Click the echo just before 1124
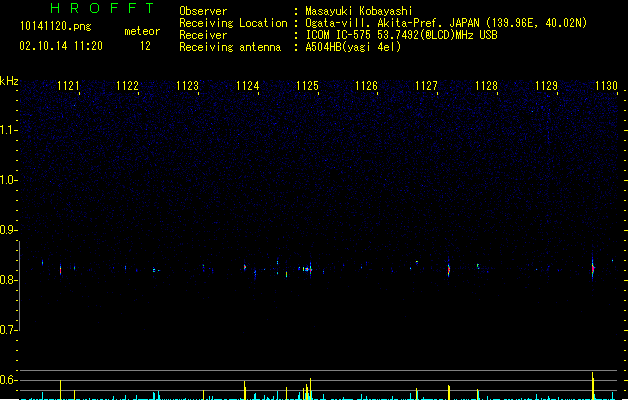Image resolution: width=629 pixels, height=400 pixels. [x=245, y=267]
